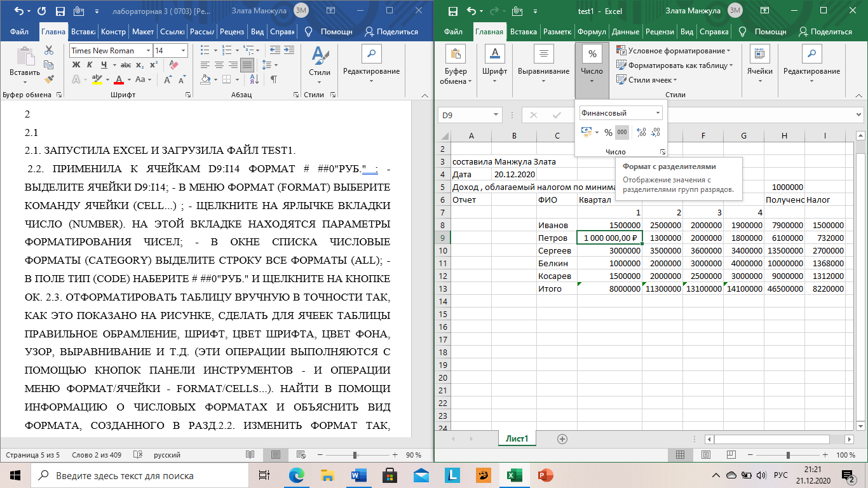Select Лист1 sheet tab in Excel
The width and height of the screenshot is (868, 488).
517,438
